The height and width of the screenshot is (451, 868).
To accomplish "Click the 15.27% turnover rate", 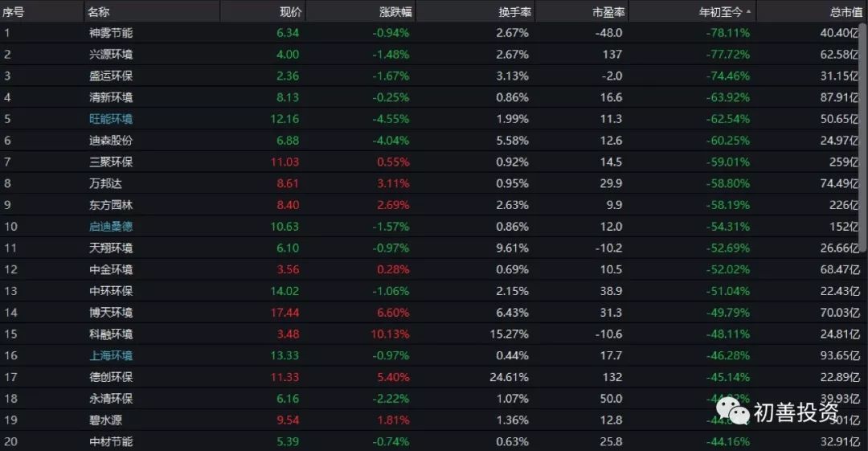I will tap(510, 334).
